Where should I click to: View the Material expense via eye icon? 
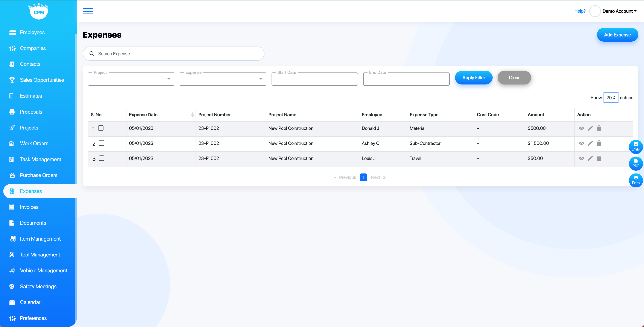tap(582, 128)
